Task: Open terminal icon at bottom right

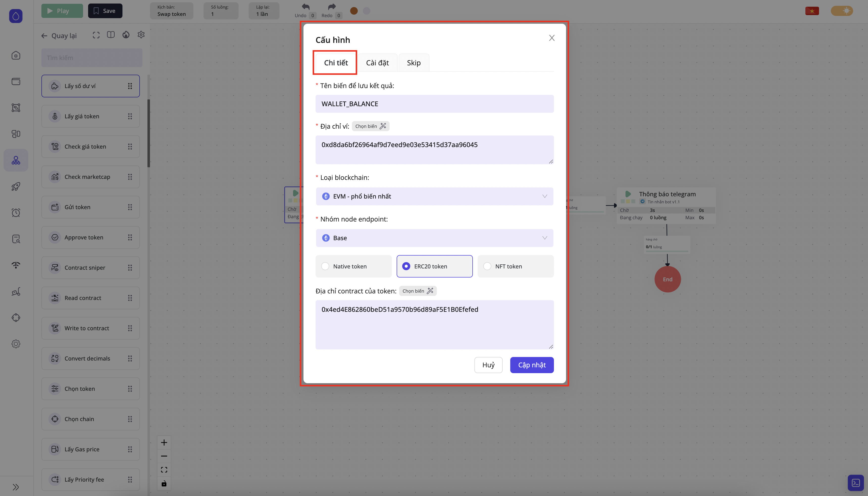Action: [x=856, y=483]
